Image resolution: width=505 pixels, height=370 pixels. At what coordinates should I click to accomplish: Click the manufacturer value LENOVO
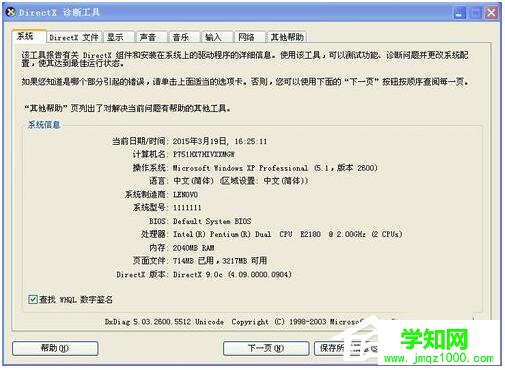pos(185,194)
